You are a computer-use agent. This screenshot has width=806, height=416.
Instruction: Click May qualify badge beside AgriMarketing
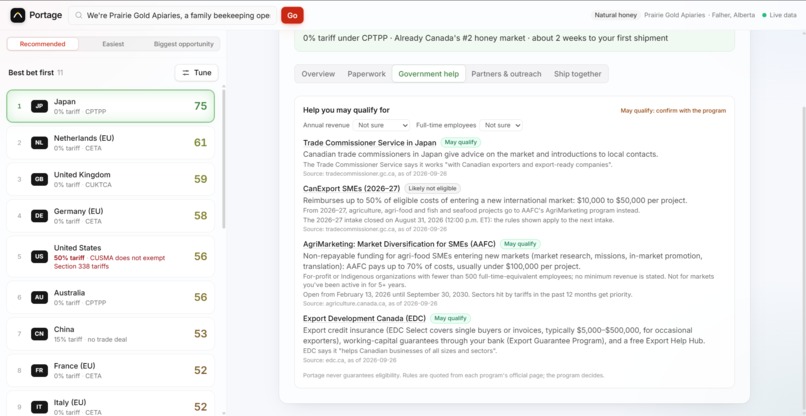[520, 244]
